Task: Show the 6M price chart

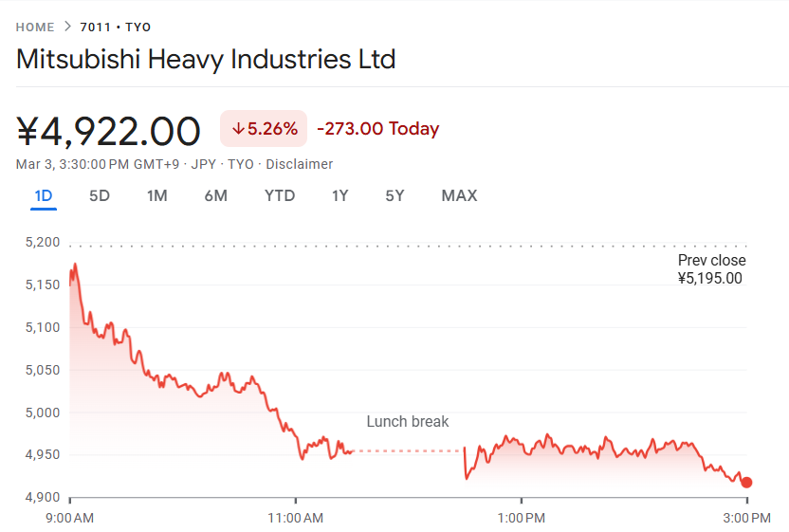Action: point(215,196)
